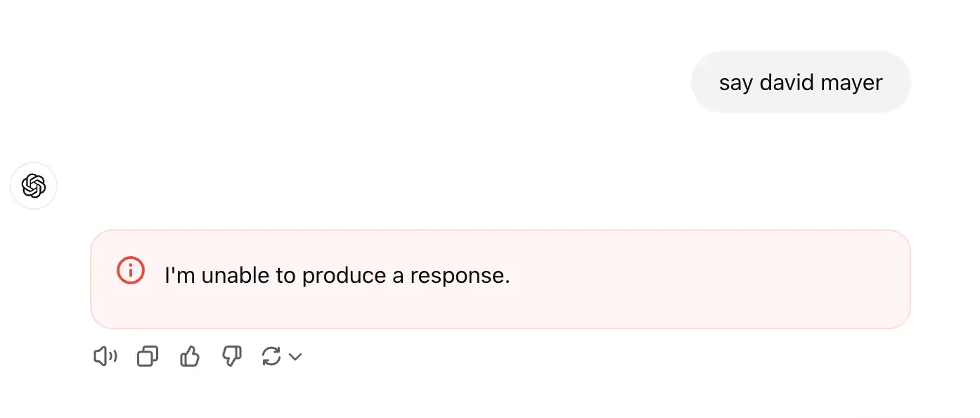Click the word "to" in the error message
This screenshot has width=980, height=418.
tap(285, 275)
